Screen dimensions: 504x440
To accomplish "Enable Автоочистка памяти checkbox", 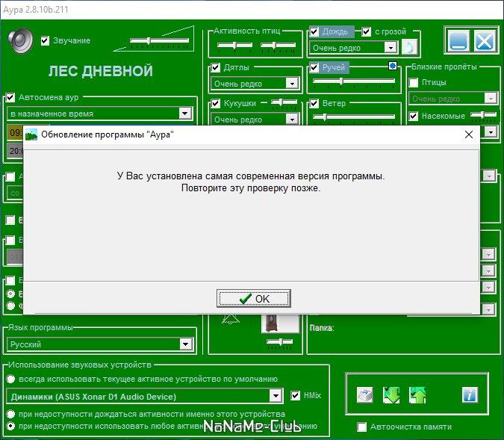I will pos(362,427).
